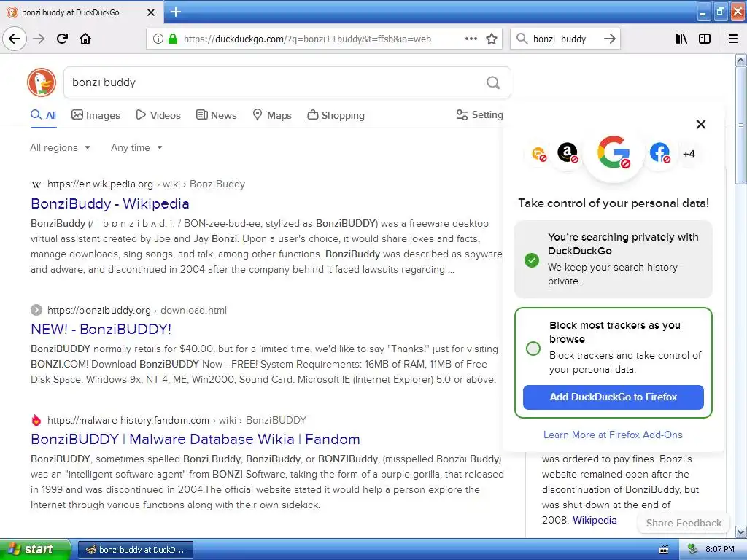This screenshot has width=747, height=560.
Task: Select the bonzi buddy at DuckDuckGo tab
Action: tap(81, 12)
